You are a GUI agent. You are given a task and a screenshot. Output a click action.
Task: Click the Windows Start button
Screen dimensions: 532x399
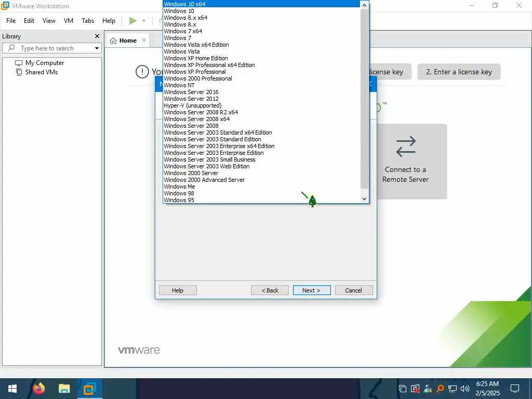click(12, 389)
